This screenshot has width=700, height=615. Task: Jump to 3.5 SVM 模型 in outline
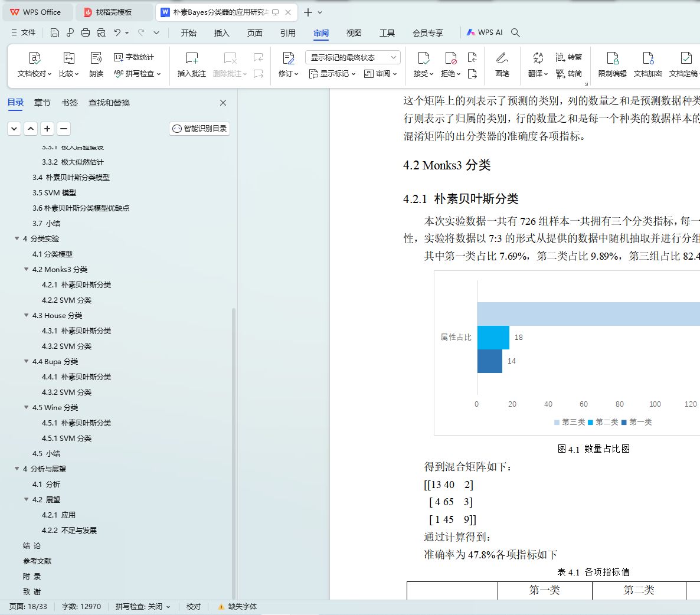pyautogui.click(x=54, y=192)
